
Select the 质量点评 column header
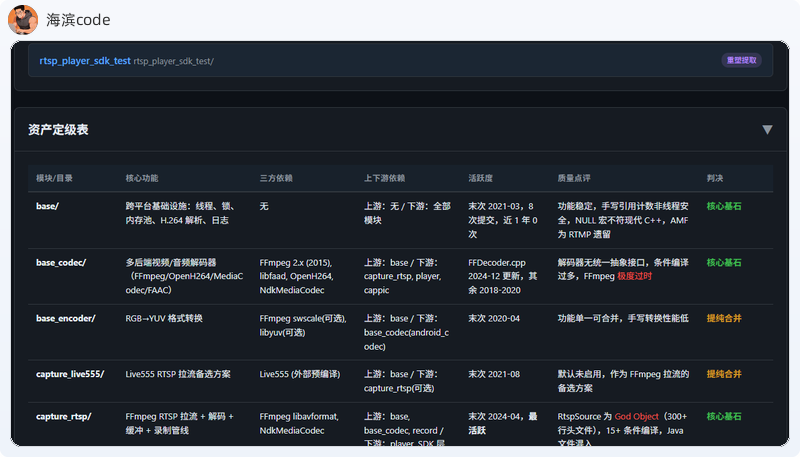coord(574,178)
